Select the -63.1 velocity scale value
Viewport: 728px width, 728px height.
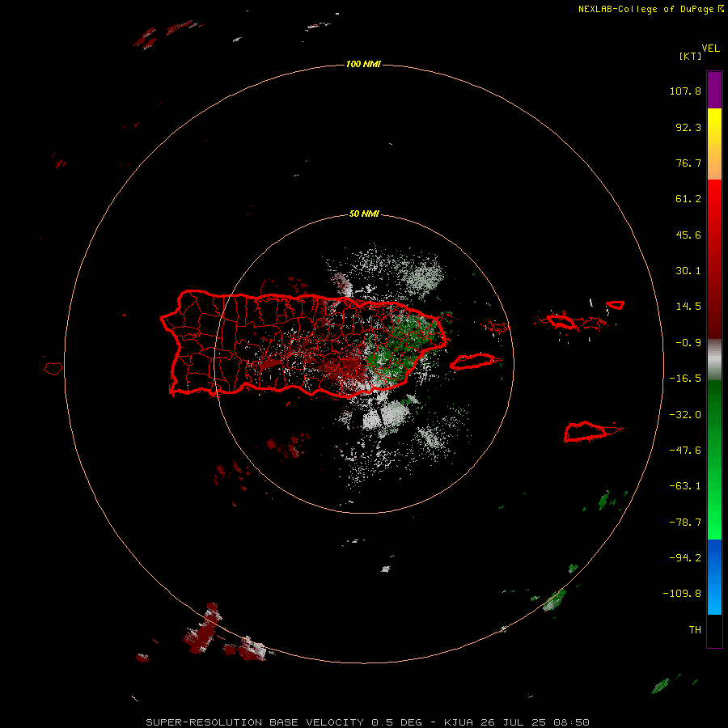685,486
